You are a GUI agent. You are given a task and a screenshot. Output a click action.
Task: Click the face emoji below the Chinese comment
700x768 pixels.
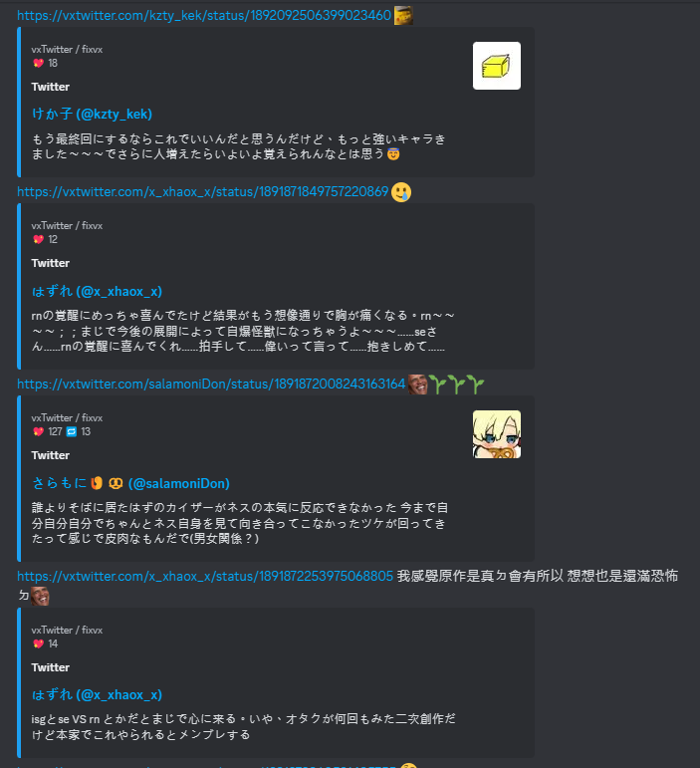(x=40, y=596)
